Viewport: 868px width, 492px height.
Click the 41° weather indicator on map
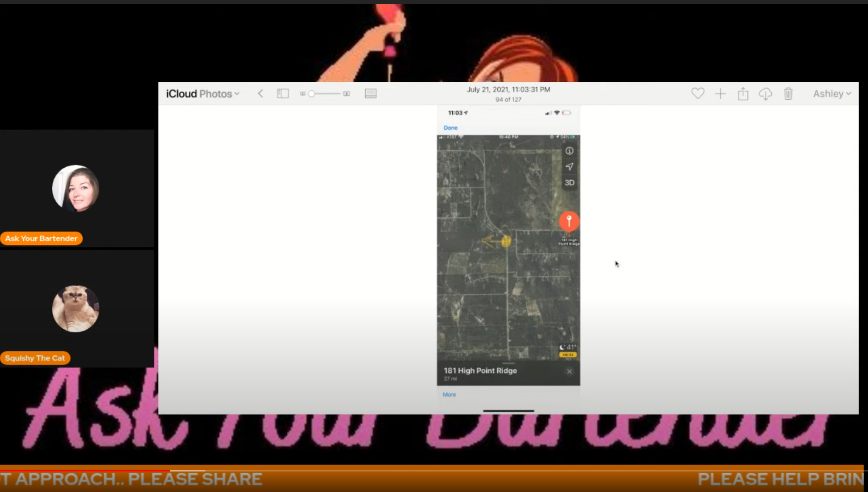click(x=568, y=347)
